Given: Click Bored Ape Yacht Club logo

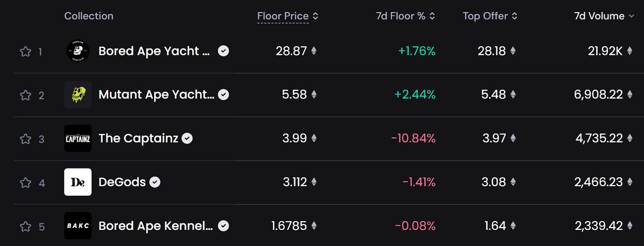Looking at the screenshot, I should click(x=78, y=51).
